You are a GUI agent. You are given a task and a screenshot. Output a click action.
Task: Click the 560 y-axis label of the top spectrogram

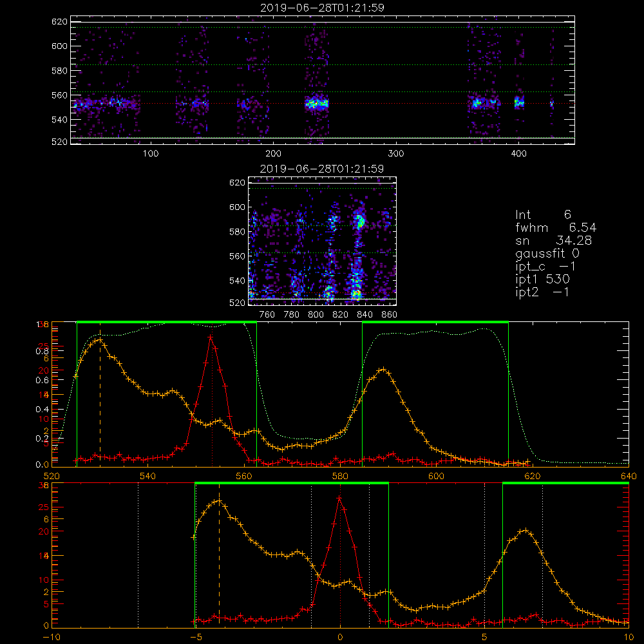[x=59, y=95]
